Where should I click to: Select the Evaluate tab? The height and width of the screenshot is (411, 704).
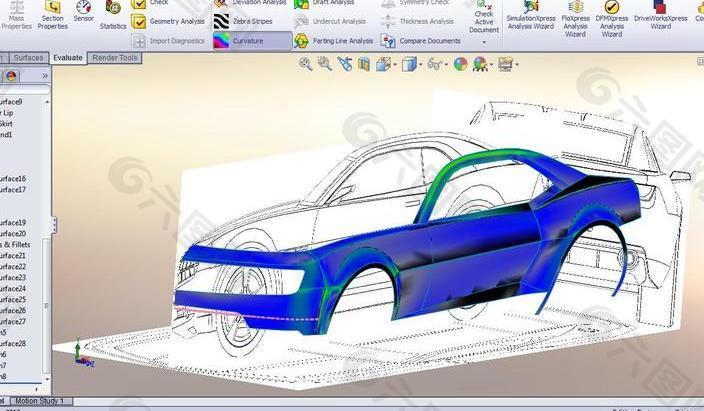click(68, 58)
